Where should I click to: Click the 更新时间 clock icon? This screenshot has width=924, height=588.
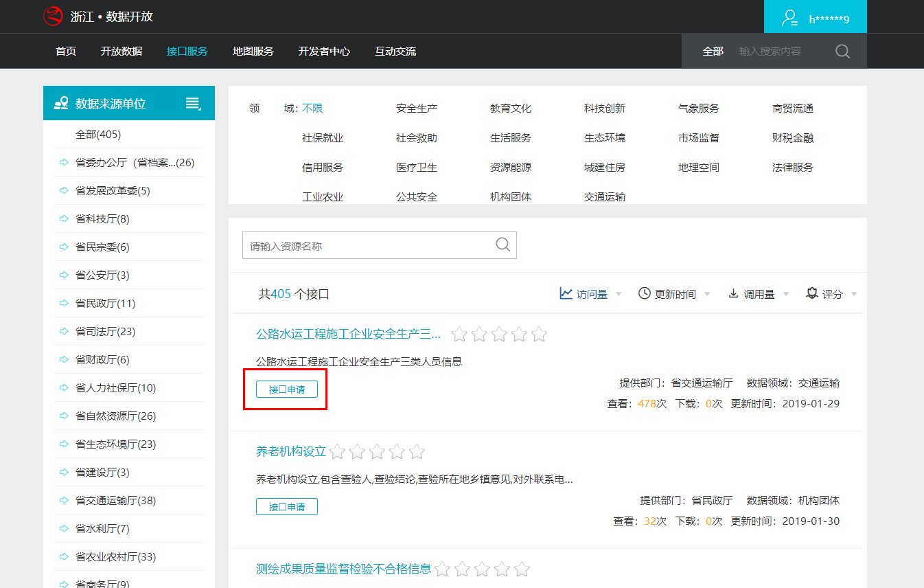[644, 293]
